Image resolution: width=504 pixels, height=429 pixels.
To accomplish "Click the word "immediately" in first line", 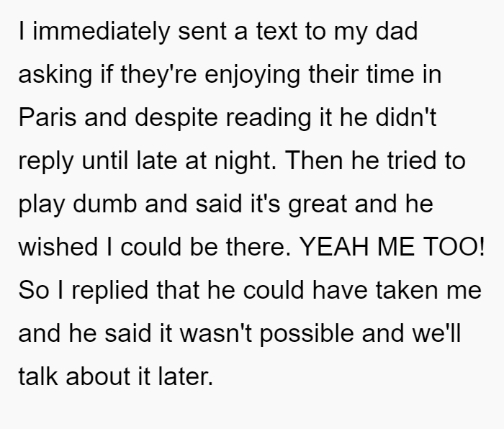I will pyautogui.click(x=102, y=32).
